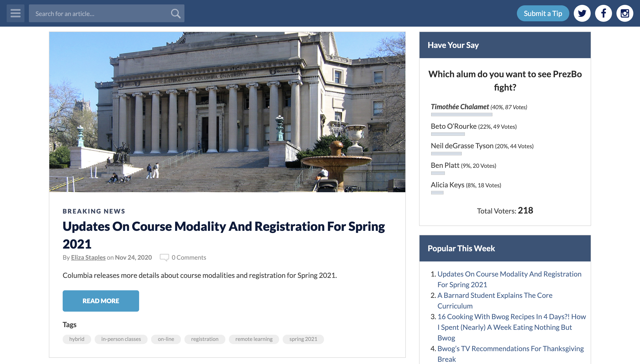Screen dimensions: 640x364
Task: Open the Instagram icon
Action: pyautogui.click(x=624, y=13)
